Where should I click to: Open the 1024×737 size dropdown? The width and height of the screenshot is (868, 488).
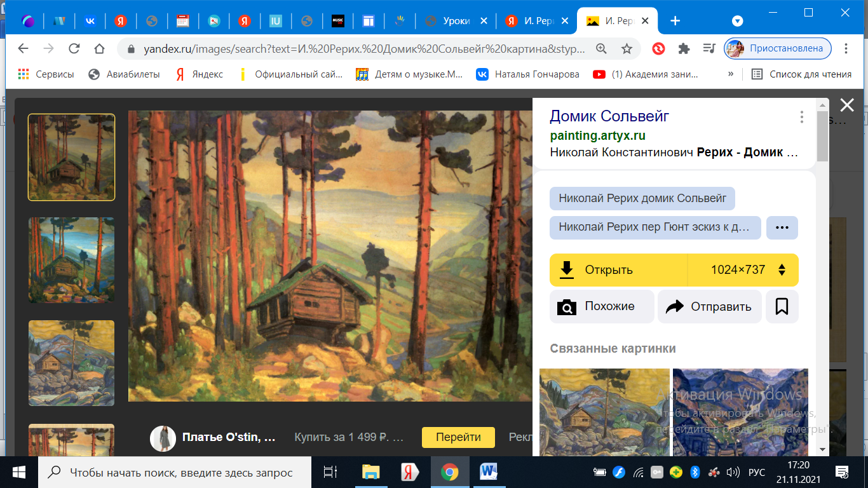click(743, 269)
